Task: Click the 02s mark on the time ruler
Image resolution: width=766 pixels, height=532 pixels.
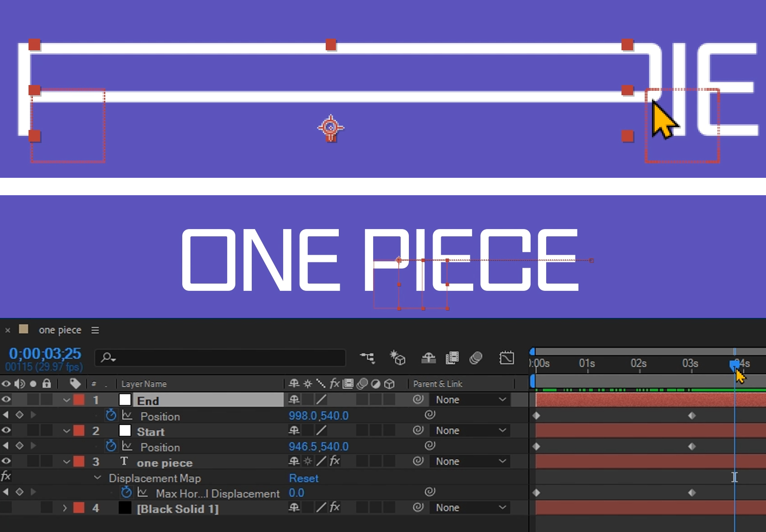Action: (638, 363)
